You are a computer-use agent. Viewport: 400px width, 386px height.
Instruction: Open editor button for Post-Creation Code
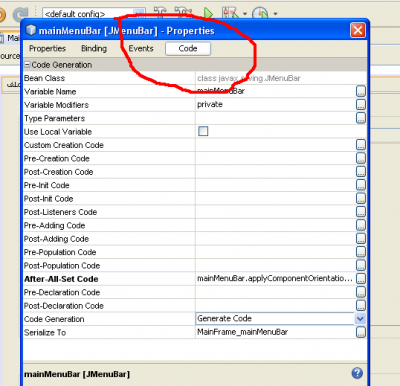[361, 172]
